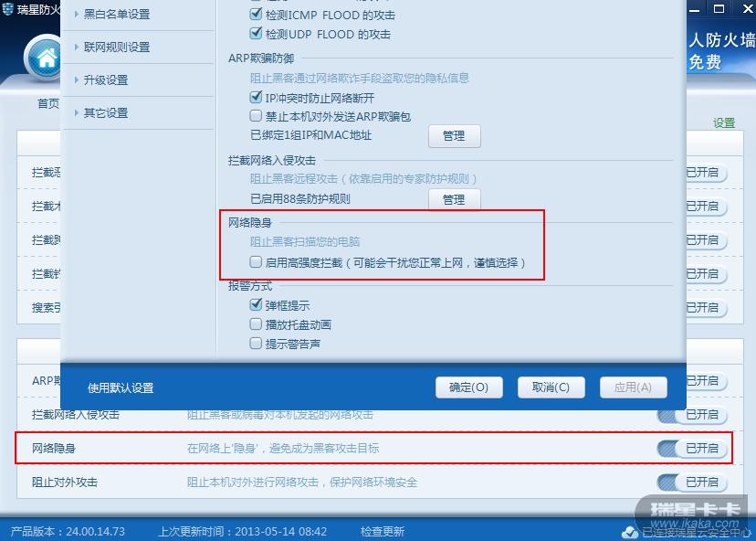This screenshot has height=541, width=756.
Task: Open 设置 link in main window
Action: pos(724,123)
